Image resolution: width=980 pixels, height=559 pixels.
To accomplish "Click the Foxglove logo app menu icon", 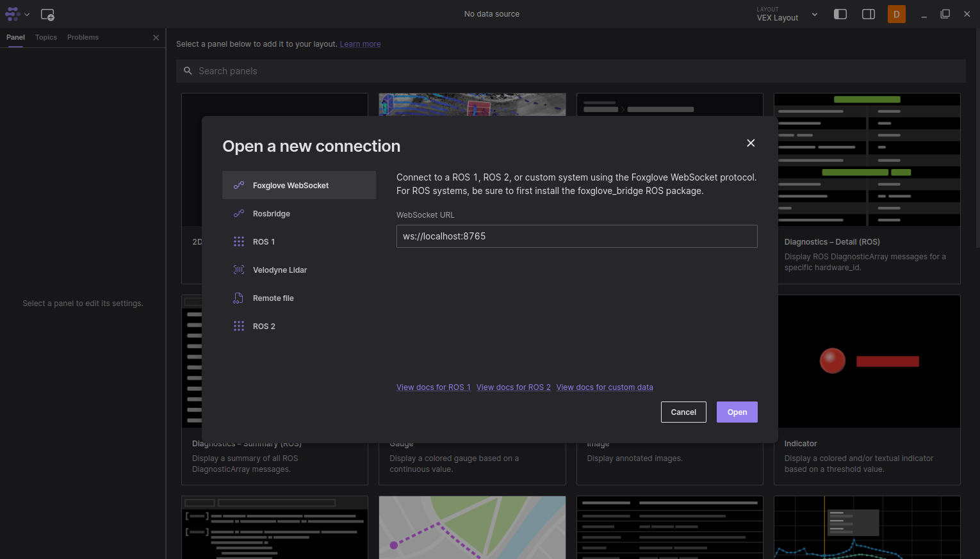I will coord(13,14).
